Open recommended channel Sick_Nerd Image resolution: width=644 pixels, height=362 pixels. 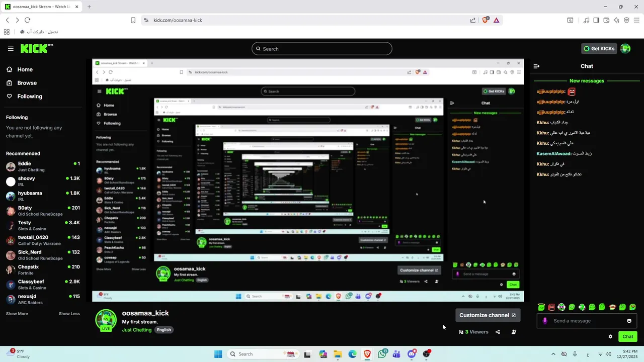click(43, 255)
